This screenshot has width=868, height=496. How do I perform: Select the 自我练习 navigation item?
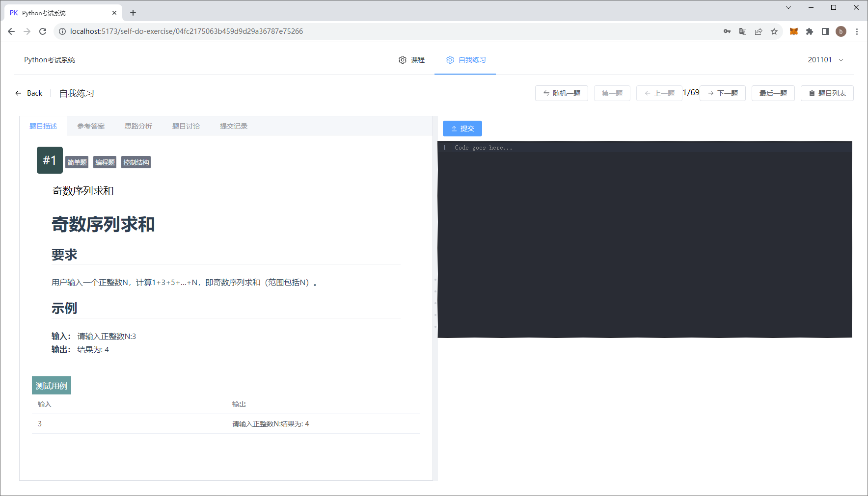coord(466,60)
